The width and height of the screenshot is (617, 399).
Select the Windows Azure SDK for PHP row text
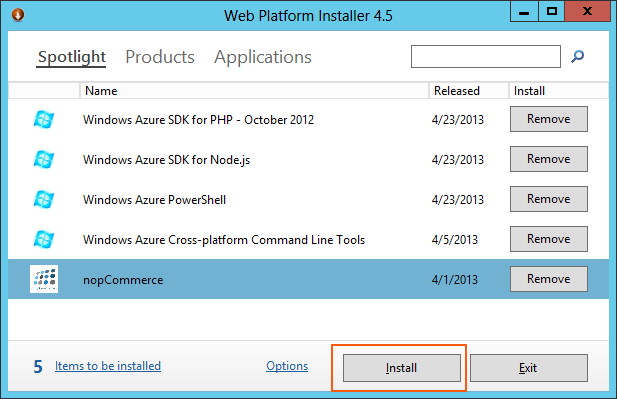point(198,120)
